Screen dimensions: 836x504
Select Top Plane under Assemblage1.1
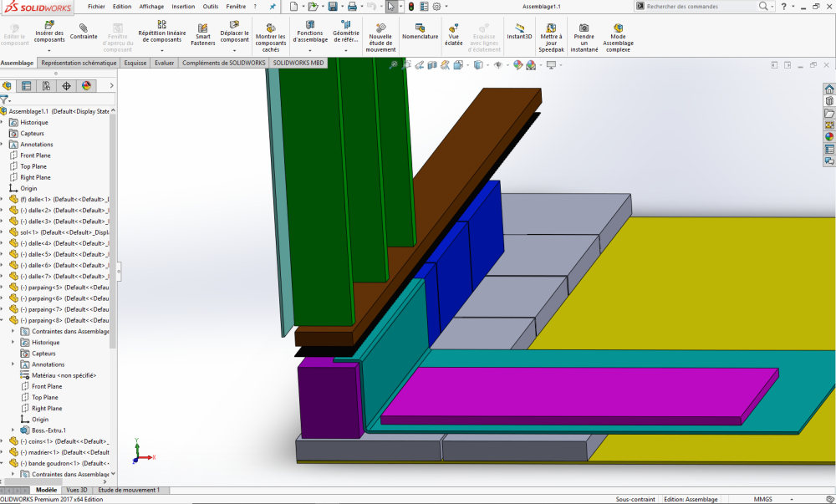point(33,166)
